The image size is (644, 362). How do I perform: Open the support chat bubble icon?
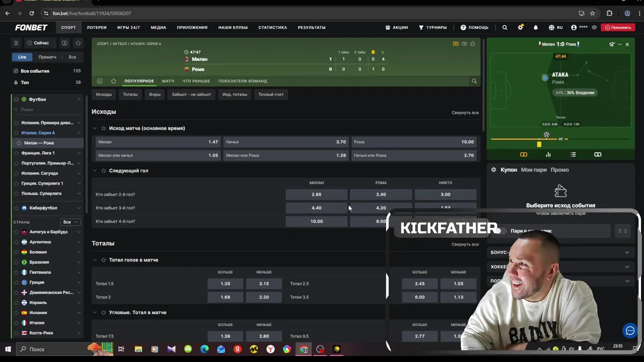[630, 330]
